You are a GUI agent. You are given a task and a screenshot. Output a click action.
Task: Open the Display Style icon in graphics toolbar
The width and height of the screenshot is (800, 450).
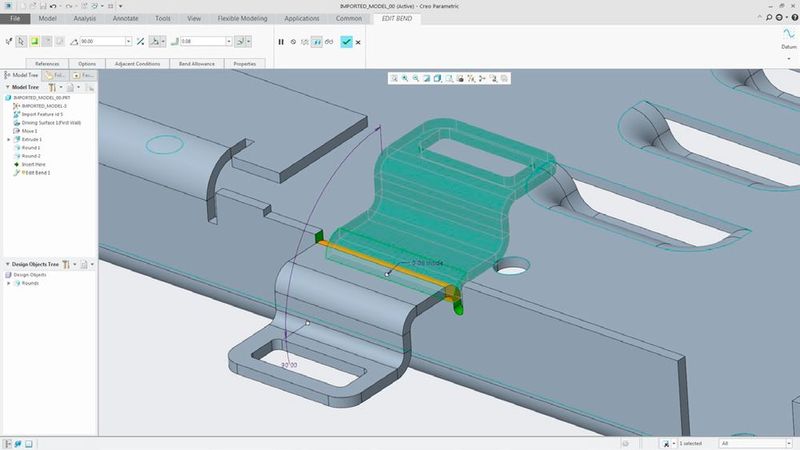tap(438, 78)
